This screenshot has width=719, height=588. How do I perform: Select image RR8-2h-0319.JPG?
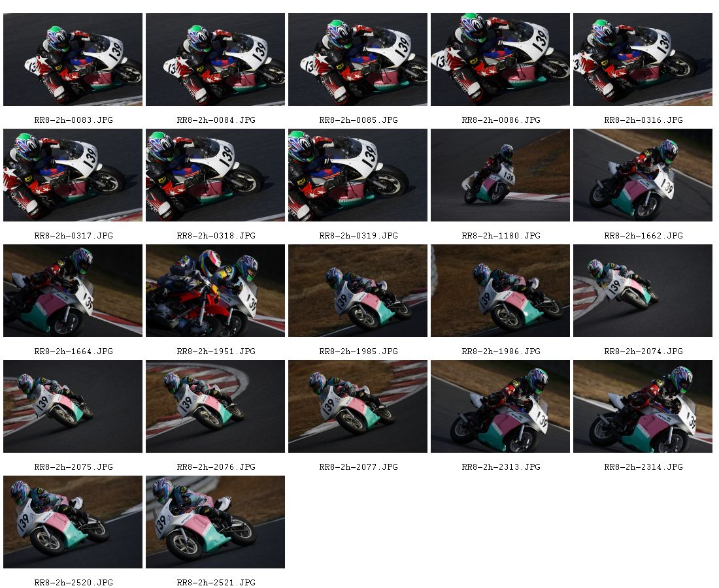tap(358, 175)
